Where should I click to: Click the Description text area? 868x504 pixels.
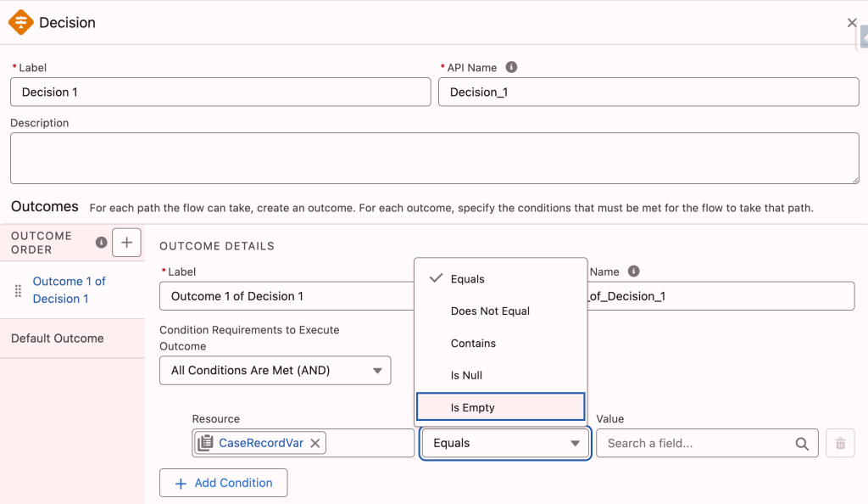(x=434, y=159)
